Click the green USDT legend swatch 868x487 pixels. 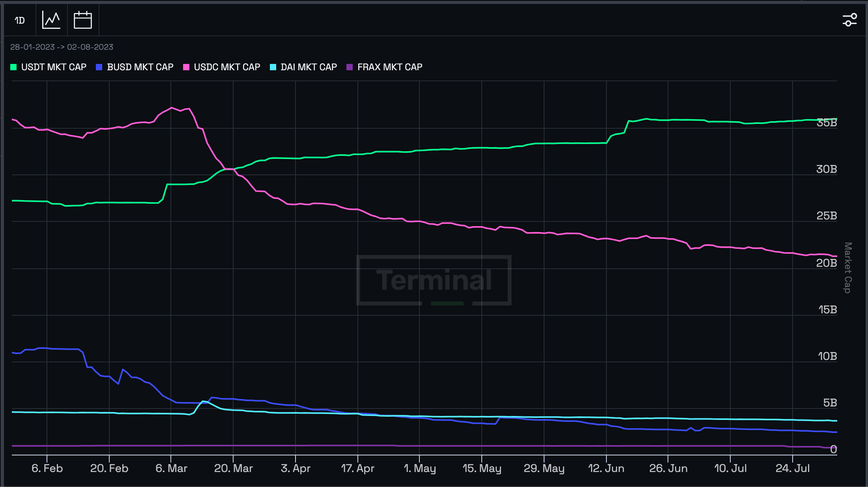point(13,67)
